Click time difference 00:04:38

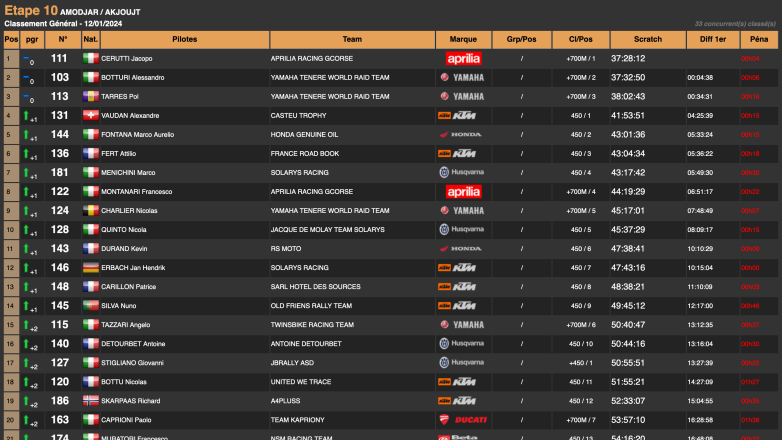click(700, 77)
